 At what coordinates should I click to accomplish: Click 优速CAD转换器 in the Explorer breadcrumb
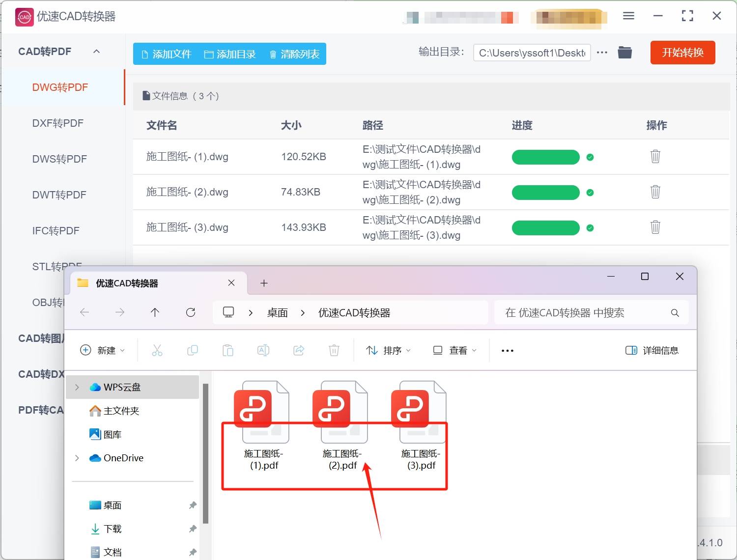tap(354, 313)
